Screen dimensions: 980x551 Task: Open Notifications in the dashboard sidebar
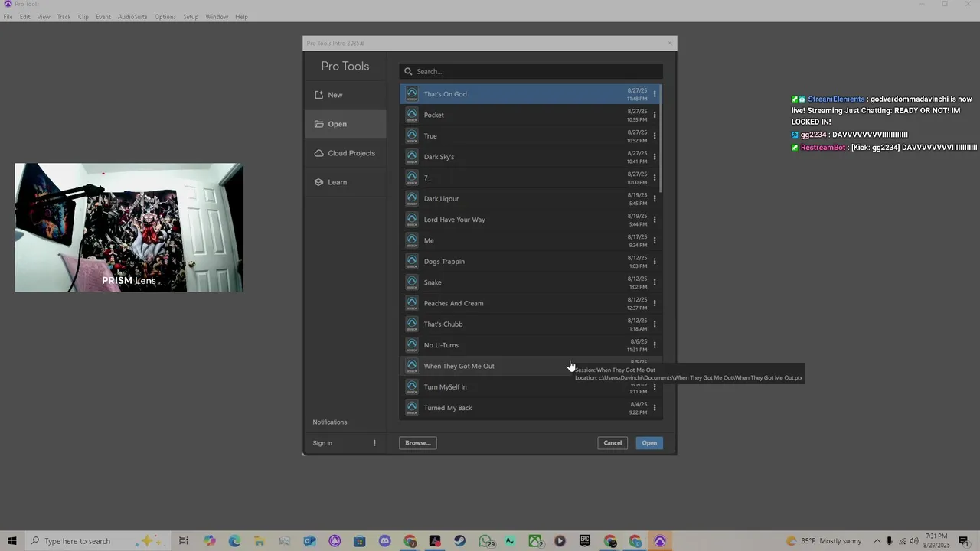tap(330, 422)
